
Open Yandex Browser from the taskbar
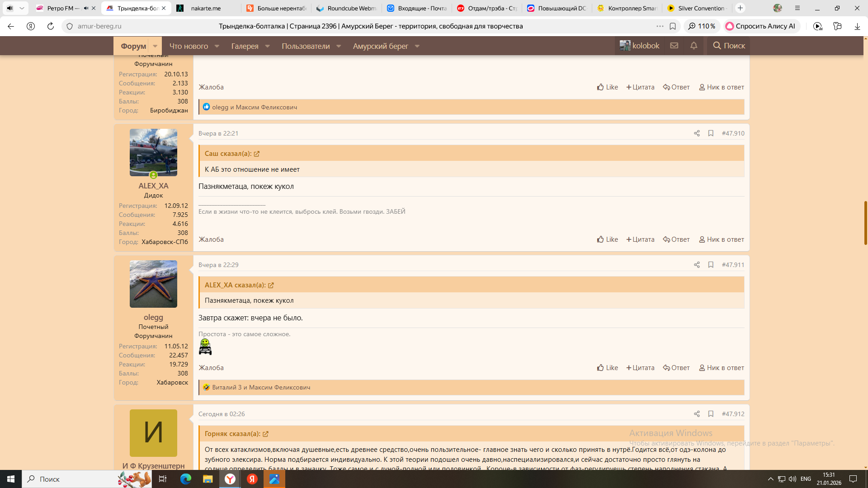coord(230,479)
